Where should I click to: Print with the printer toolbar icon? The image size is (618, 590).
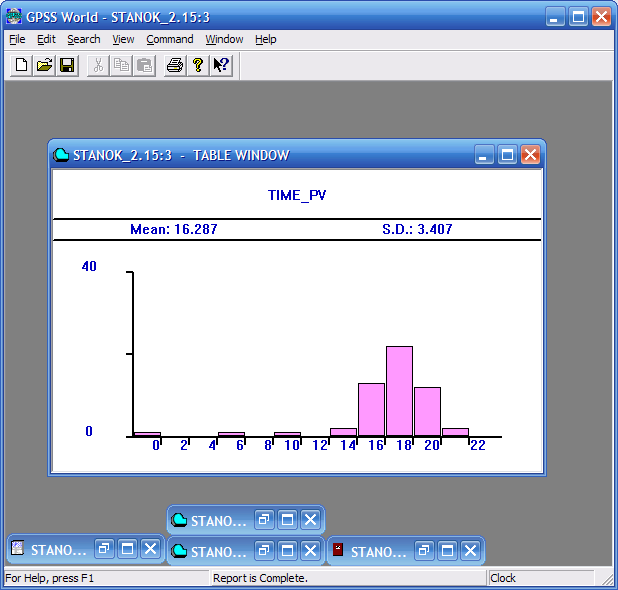click(175, 65)
